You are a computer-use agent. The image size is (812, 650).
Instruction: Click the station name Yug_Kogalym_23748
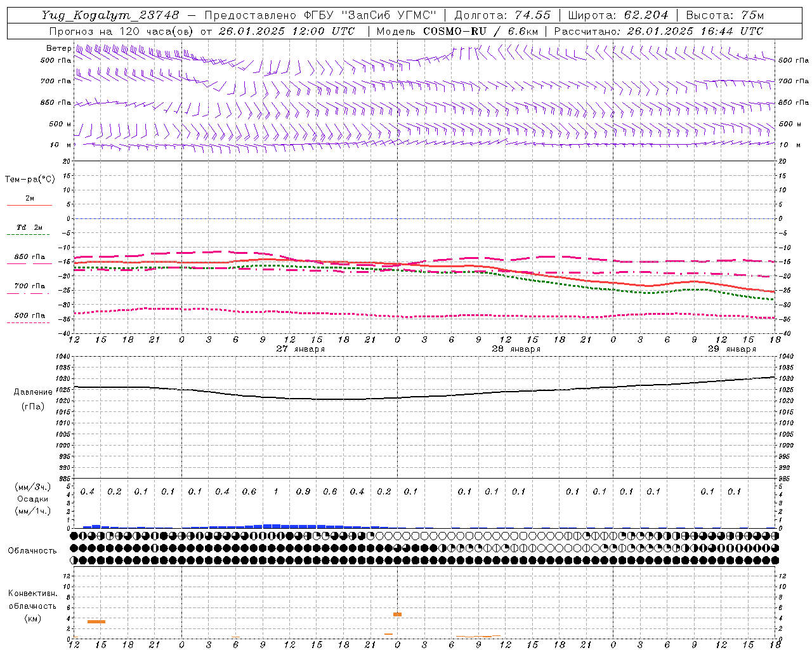[x=110, y=15]
